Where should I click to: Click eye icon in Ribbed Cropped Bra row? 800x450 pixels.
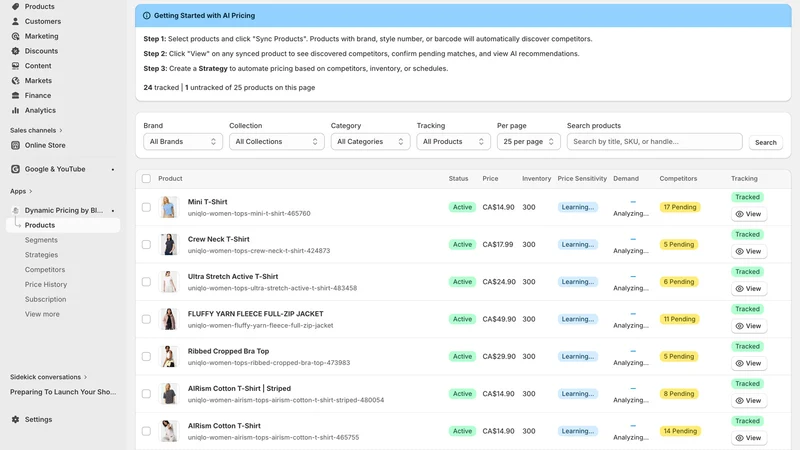[739, 363]
